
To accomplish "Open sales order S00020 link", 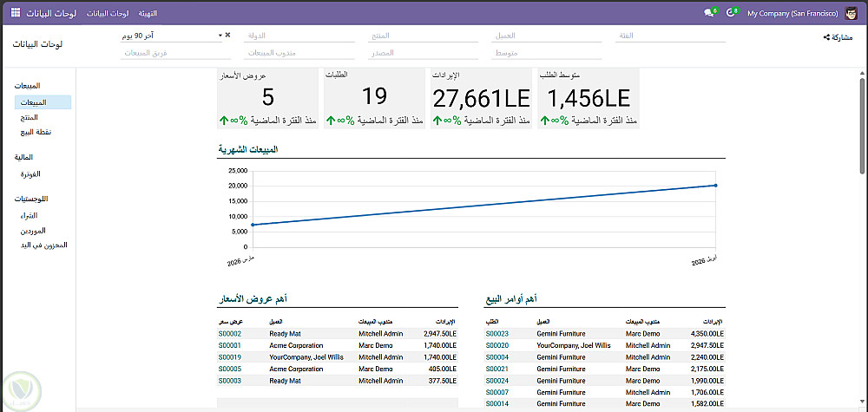I will pyautogui.click(x=497, y=345).
